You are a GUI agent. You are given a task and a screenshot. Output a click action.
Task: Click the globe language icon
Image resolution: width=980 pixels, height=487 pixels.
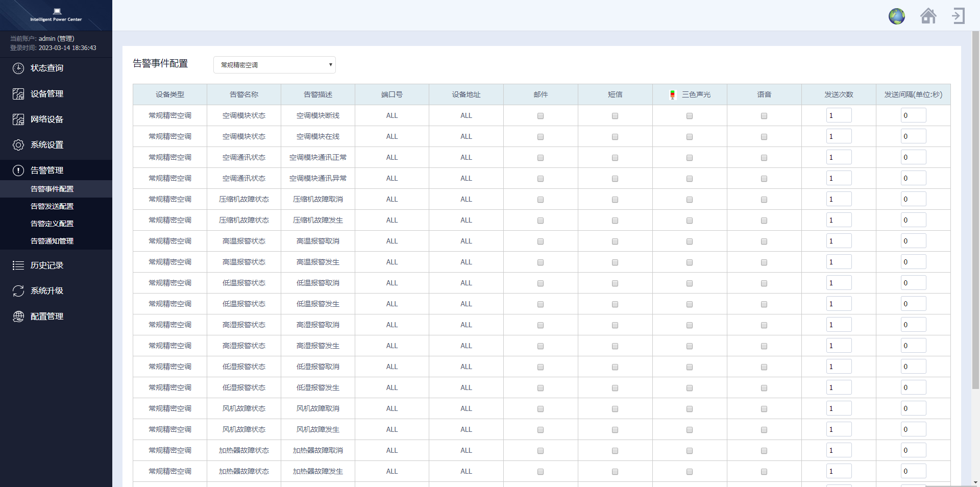(x=896, y=16)
